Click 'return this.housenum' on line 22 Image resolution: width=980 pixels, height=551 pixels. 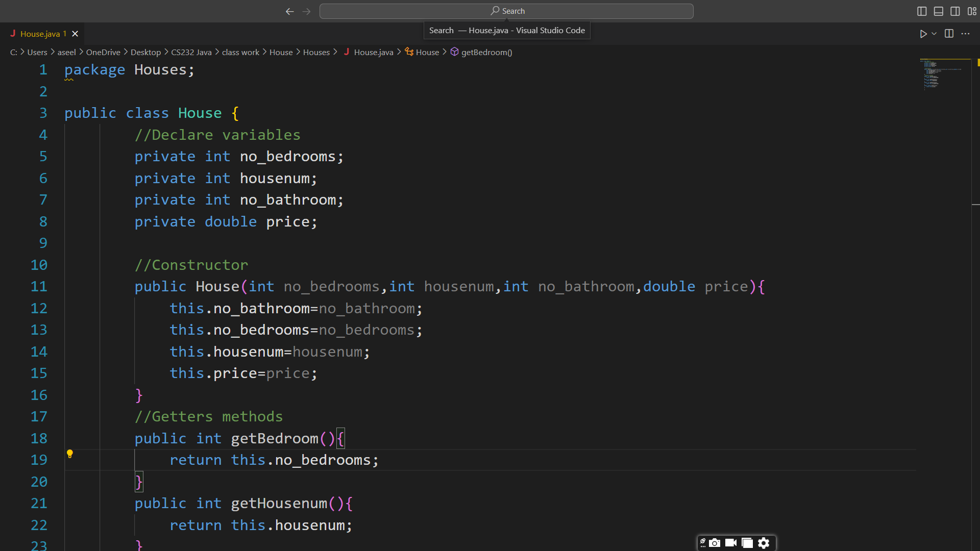[x=261, y=525]
